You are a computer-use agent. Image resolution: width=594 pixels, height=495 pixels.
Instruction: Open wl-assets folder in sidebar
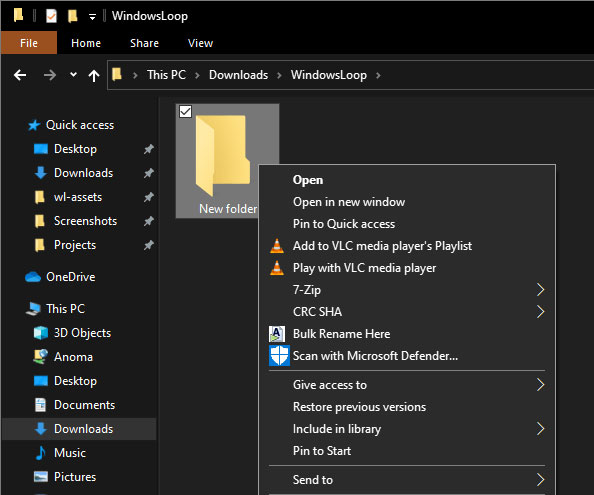(78, 197)
